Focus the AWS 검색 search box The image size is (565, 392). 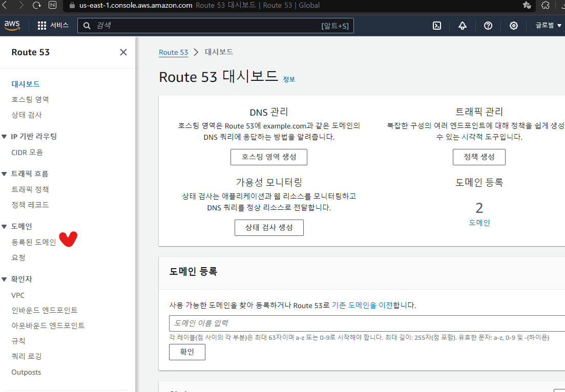tap(216, 26)
